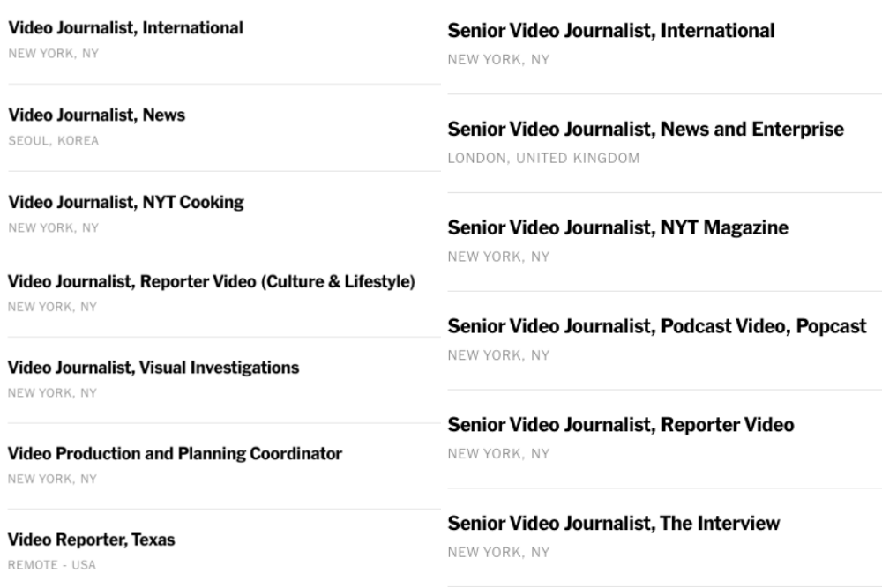Screen dimensions: 882x588
Task: Click New York, NY under NYT Cooking
Action: [54, 227]
